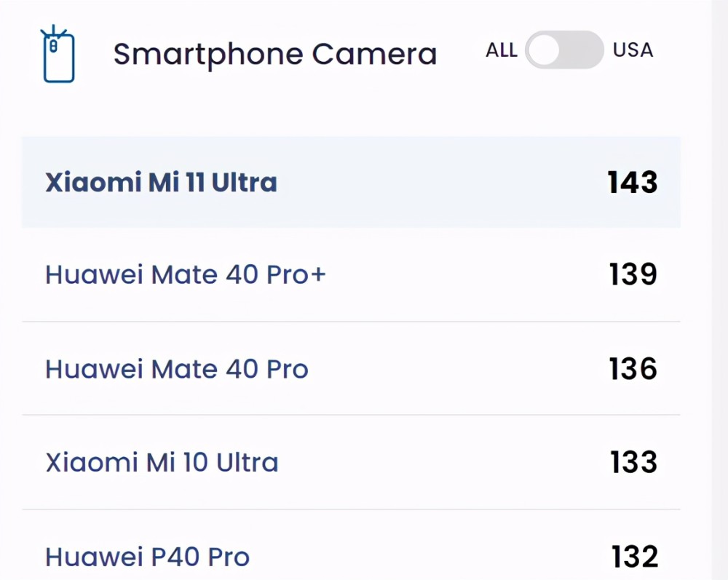Open the Huawei Mate 40 Pro entry
This screenshot has width=728, height=580.
(176, 370)
